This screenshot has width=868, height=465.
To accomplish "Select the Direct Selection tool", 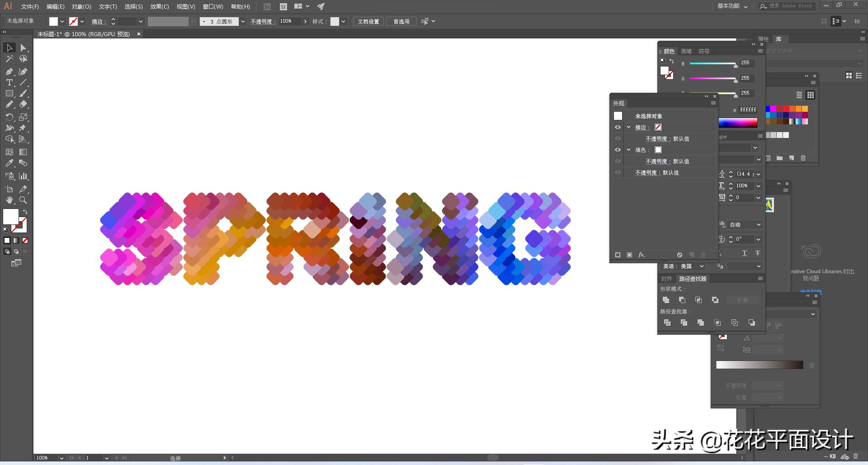I will click(x=24, y=48).
